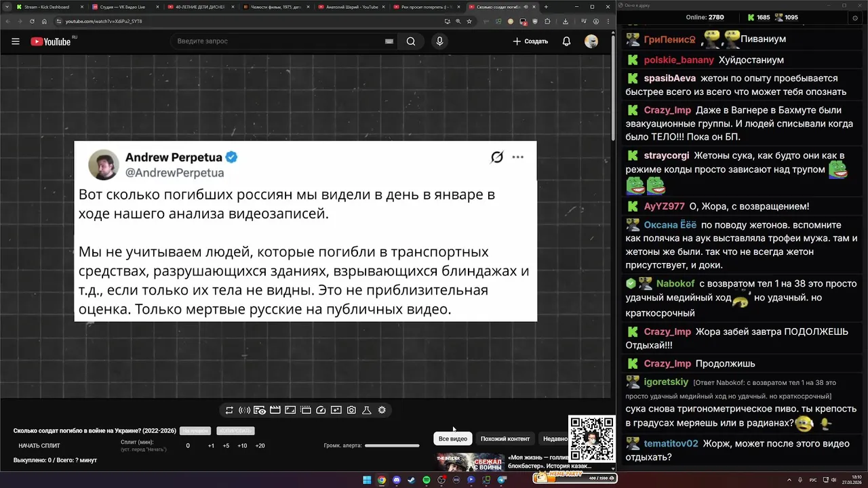Click the card-with-eye icon in the overlay toolbar

click(x=260, y=410)
